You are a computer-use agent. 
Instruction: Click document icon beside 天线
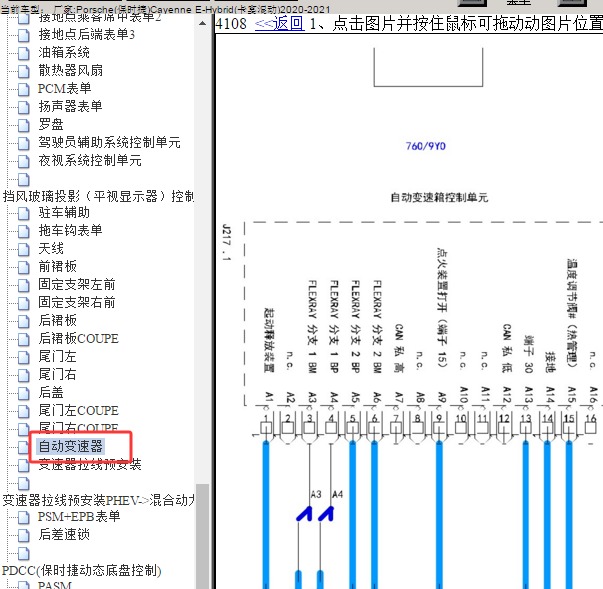(23, 249)
